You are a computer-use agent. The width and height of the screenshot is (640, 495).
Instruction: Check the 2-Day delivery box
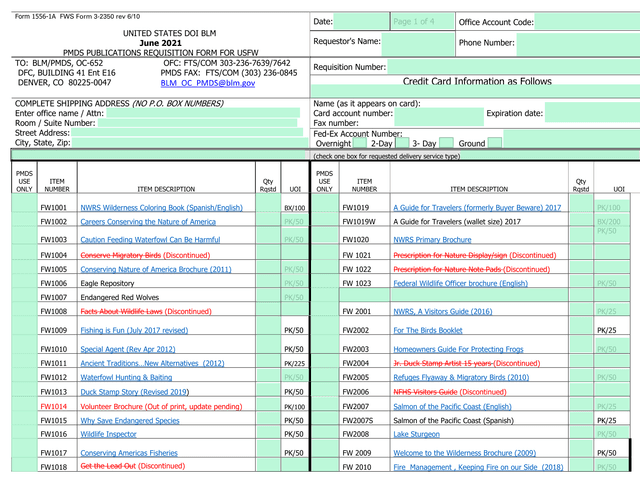(x=402, y=143)
